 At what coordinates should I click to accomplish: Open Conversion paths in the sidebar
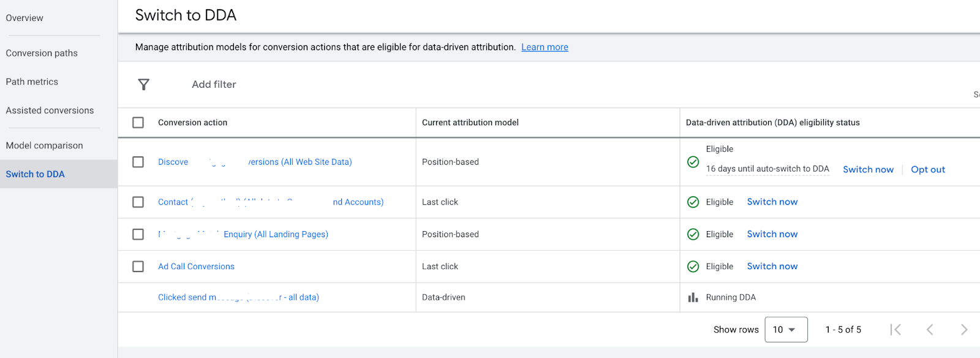coord(42,53)
